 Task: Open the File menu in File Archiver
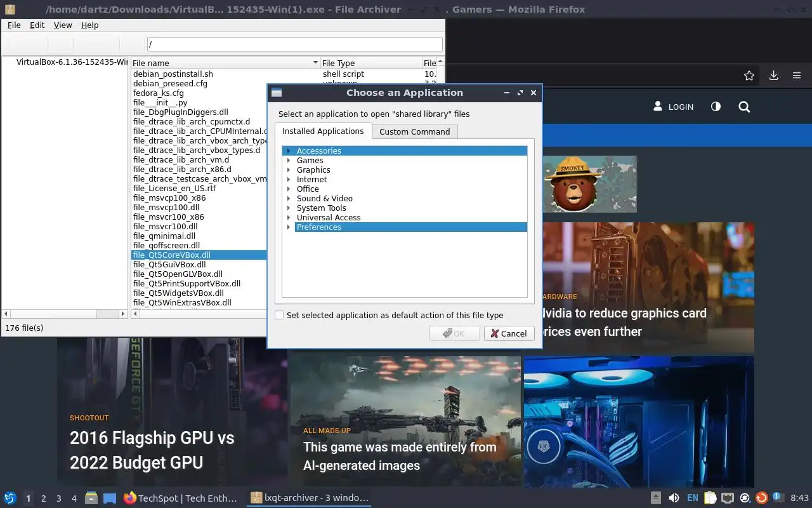pos(14,25)
